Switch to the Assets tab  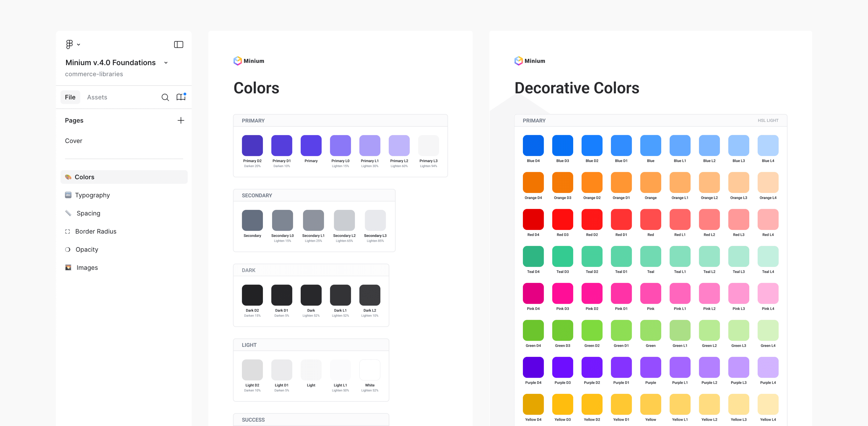(97, 97)
